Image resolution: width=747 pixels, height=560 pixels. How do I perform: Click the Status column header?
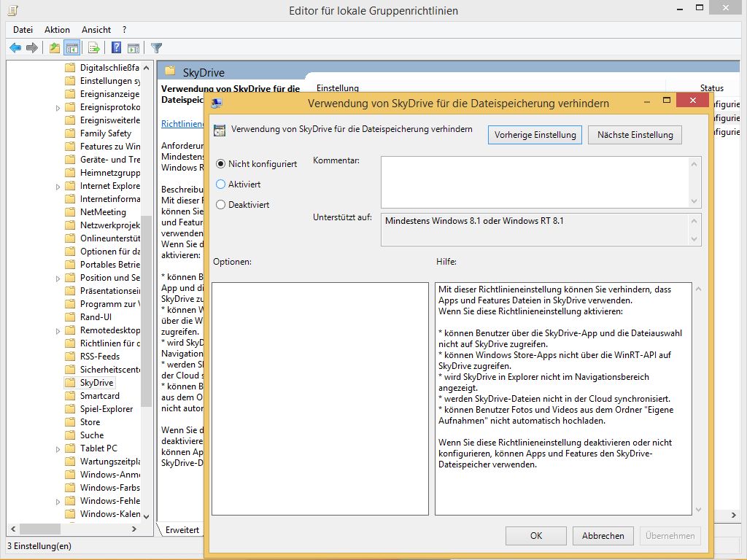coord(712,87)
